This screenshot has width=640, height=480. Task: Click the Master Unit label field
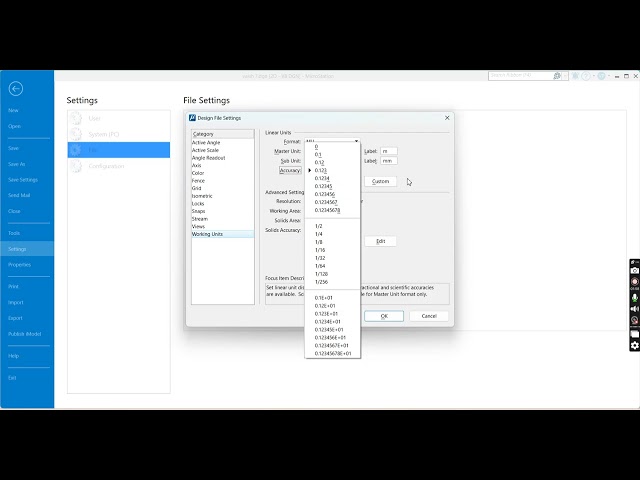(389, 151)
